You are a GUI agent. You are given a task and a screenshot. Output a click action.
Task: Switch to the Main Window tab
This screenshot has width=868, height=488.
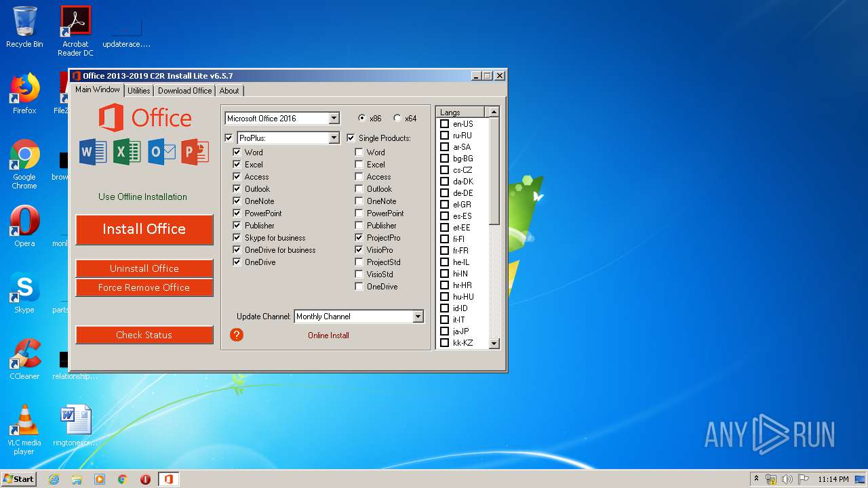coord(97,89)
